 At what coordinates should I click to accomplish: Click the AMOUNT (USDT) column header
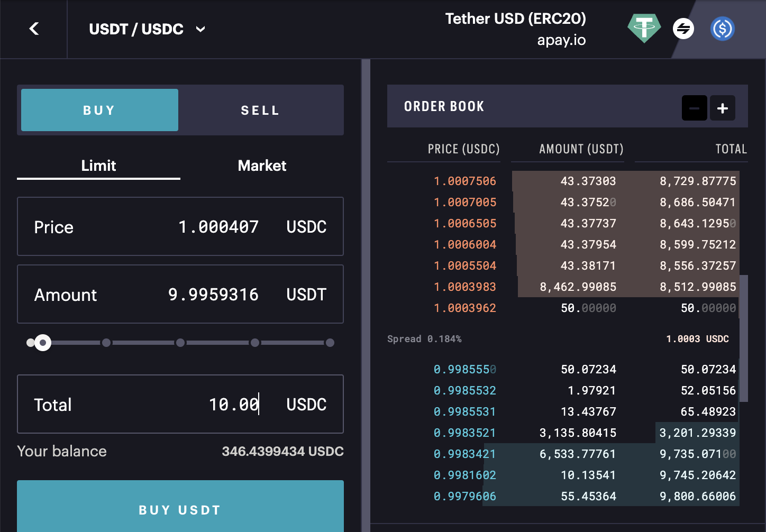pyautogui.click(x=581, y=149)
